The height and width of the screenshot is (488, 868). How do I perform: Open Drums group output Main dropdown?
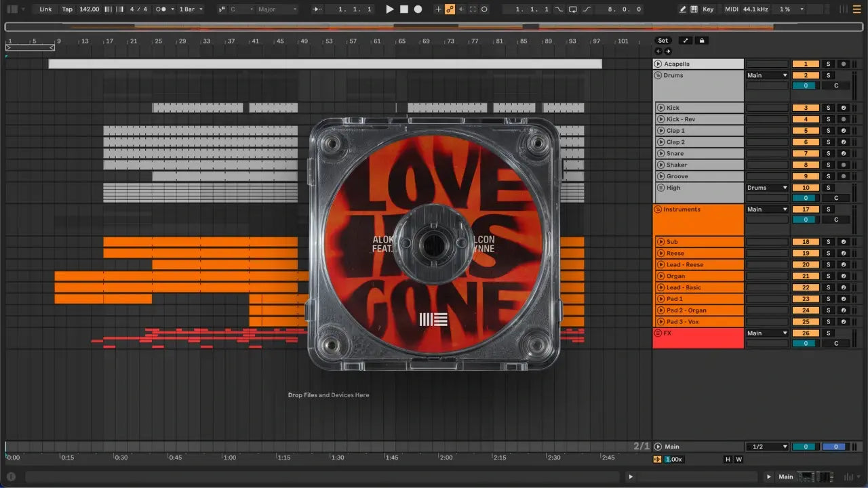767,75
